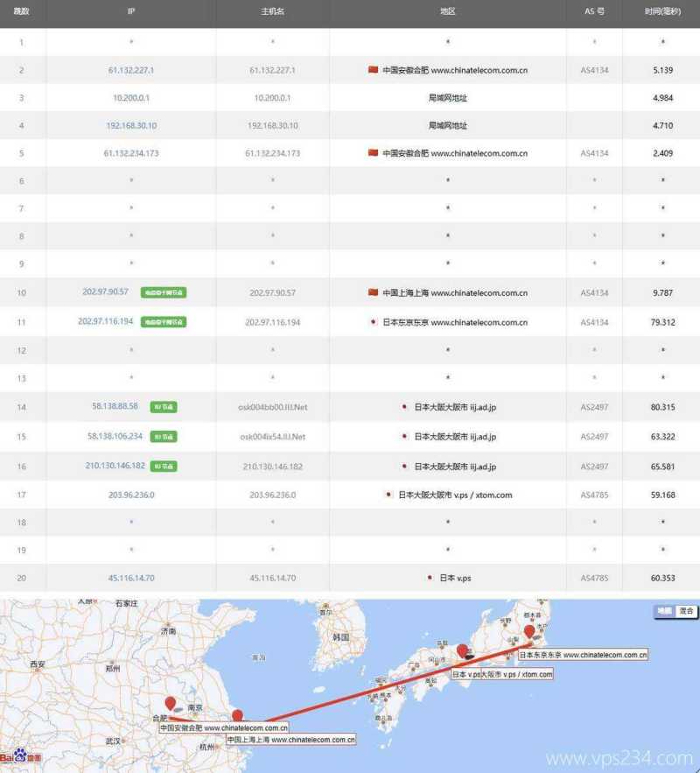Click the 中国上海 www.chinatelecom.com.cn map label
700x773 pixels.
point(292,739)
